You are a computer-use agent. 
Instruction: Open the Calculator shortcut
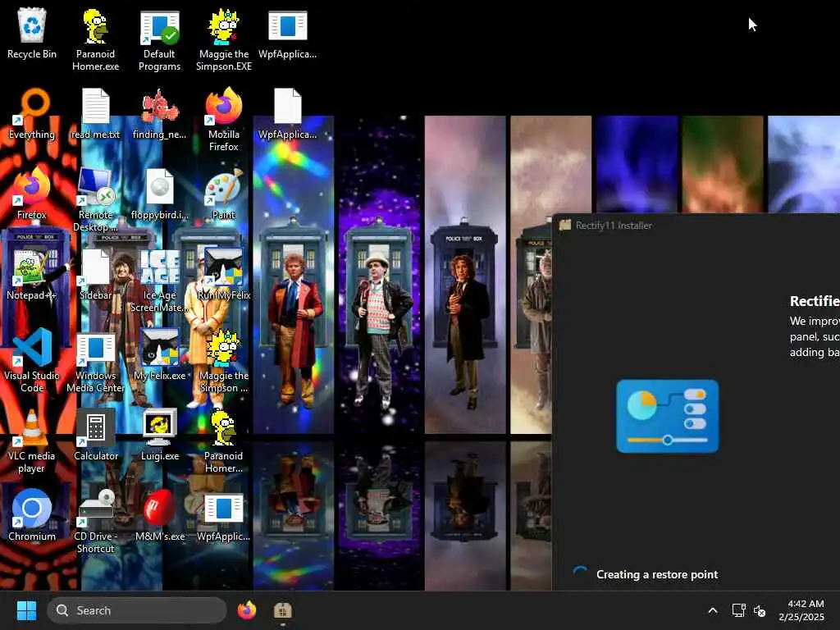tap(95, 435)
